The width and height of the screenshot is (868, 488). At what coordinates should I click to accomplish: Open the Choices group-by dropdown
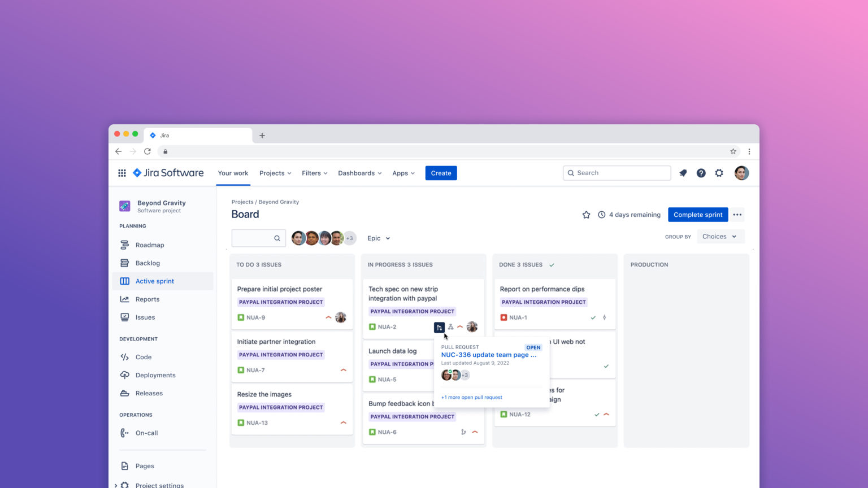(x=719, y=236)
